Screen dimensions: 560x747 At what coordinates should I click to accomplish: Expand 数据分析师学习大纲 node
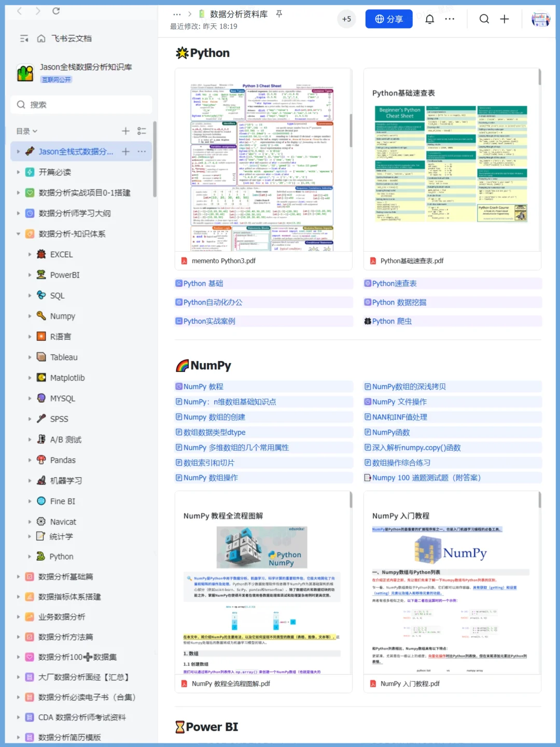tap(18, 213)
